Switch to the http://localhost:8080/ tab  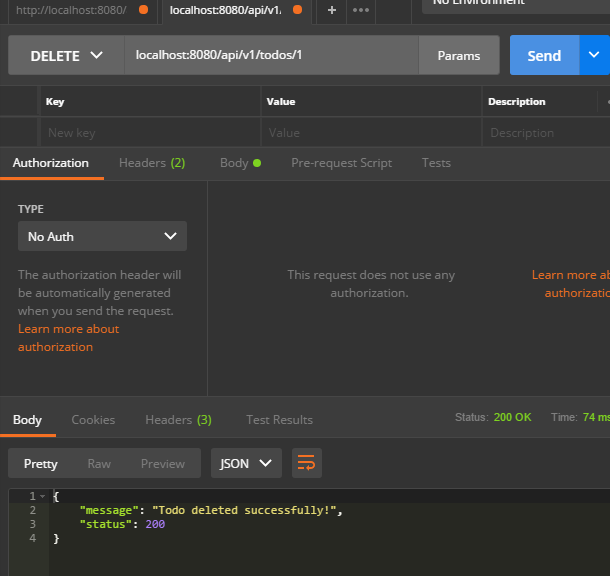pos(82,10)
